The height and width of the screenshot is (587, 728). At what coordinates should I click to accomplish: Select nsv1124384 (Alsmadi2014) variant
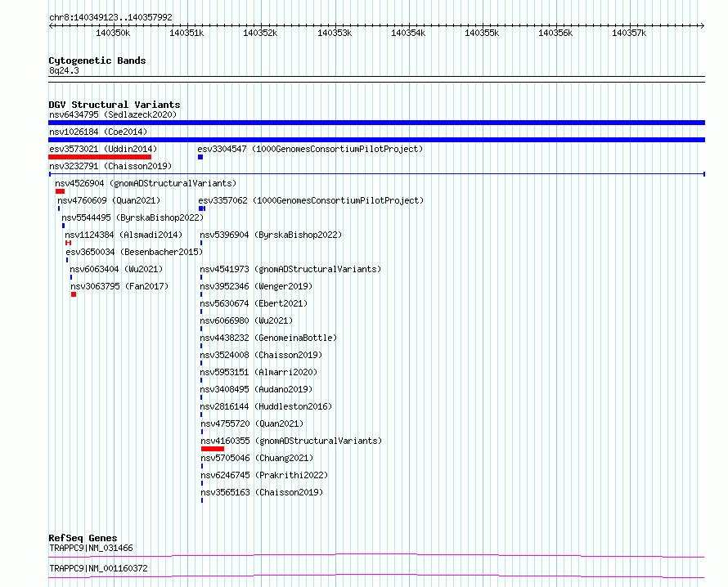(x=124, y=235)
